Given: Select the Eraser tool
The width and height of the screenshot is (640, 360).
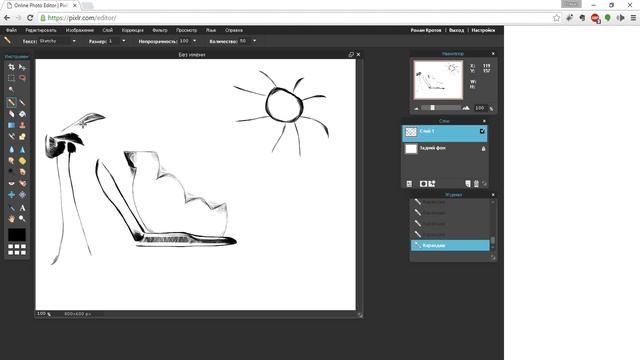Looking at the screenshot, I should [x=11, y=113].
